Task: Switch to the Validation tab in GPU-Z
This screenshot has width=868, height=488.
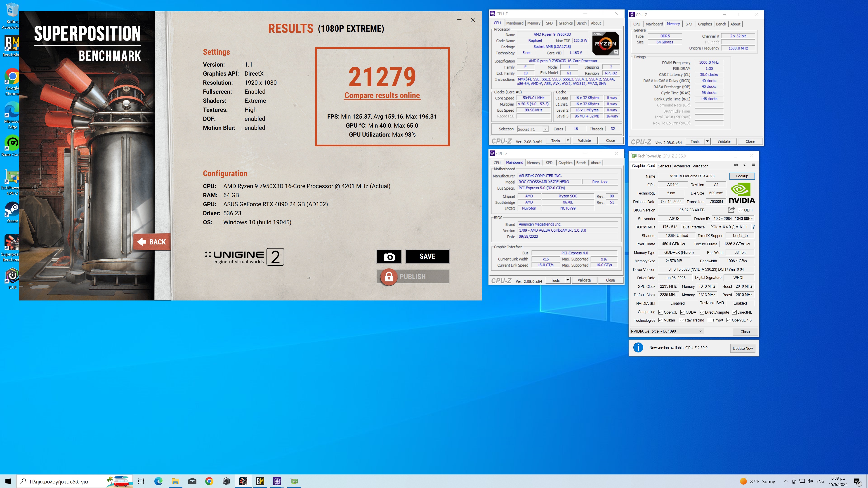Action: pyautogui.click(x=700, y=166)
